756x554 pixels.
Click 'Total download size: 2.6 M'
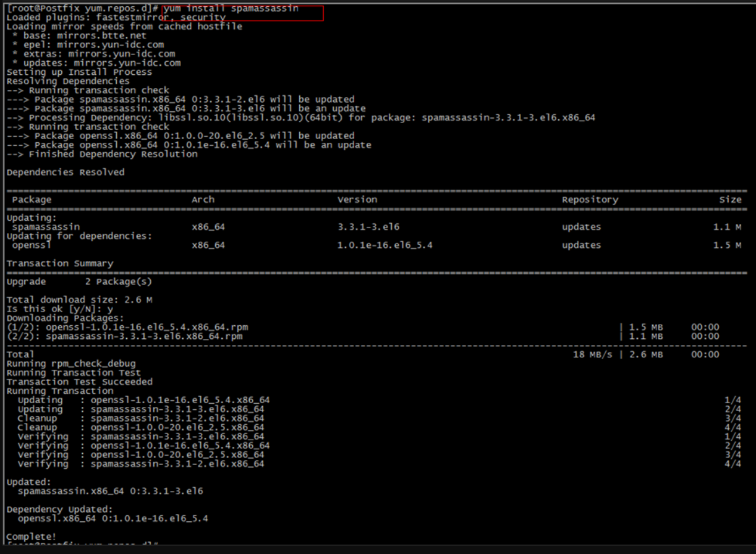pyautogui.click(x=80, y=300)
